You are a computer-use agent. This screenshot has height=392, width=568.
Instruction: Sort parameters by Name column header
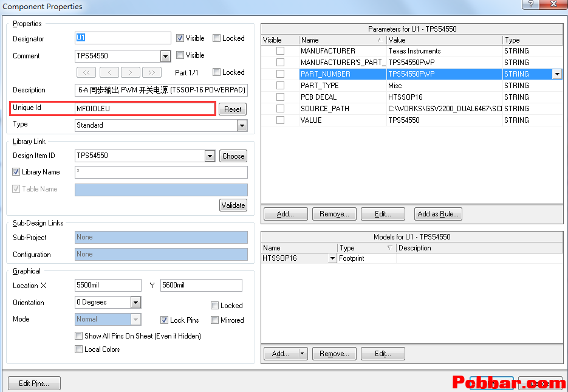(343, 40)
